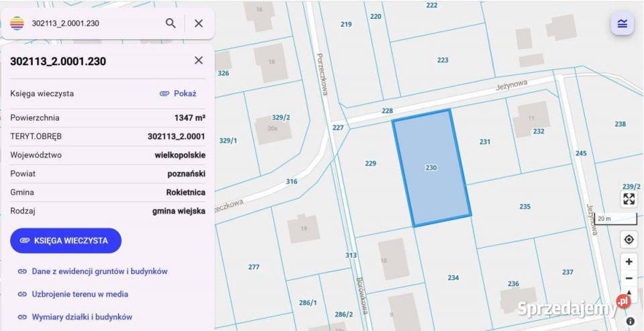Select parcel 235 on the map
Screen dimensions: 644x331
(x=525, y=206)
